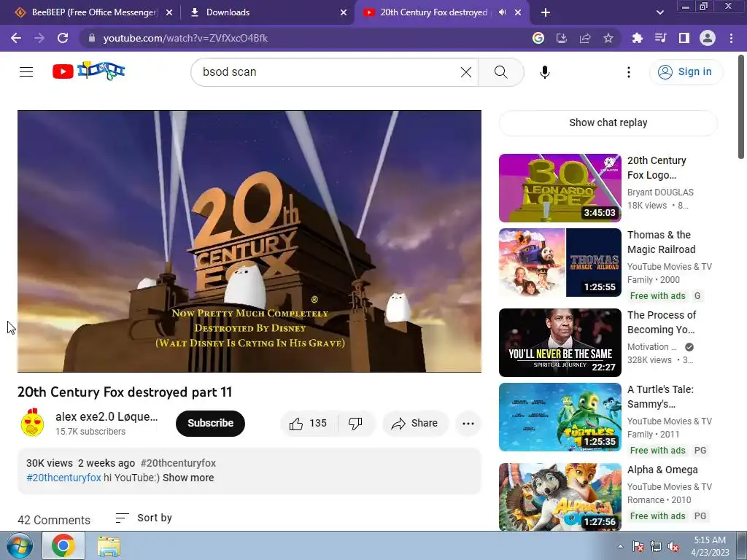
Task: Open A Turtle's Tale thumbnail
Action: tap(560, 417)
